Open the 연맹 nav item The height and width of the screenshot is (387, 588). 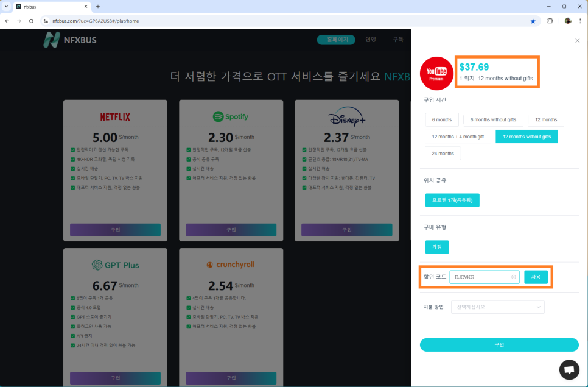[371, 40]
